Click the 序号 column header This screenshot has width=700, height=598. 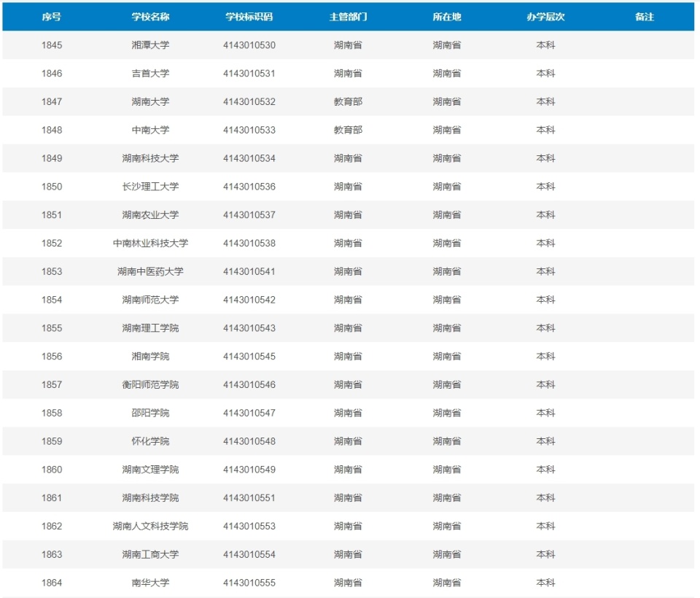pyautogui.click(x=51, y=17)
